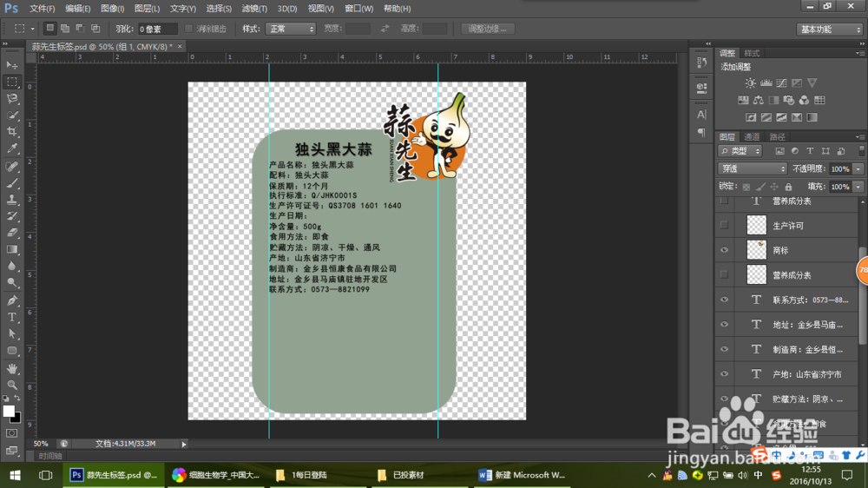Screen dimensions: 868x488
Task: Open the Windows Start button
Action: [16, 475]
